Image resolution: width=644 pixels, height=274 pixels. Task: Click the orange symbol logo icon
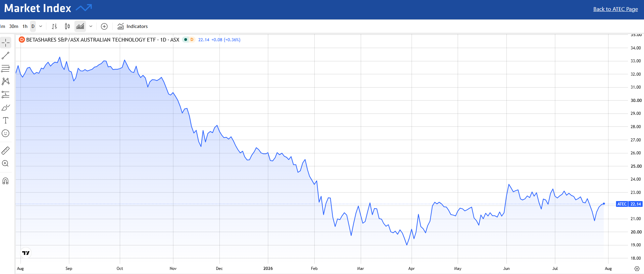pos(22,40)
